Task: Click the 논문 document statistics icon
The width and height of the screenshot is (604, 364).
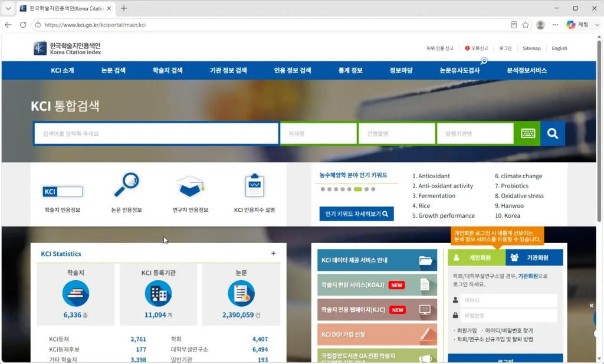Action: 241,293
